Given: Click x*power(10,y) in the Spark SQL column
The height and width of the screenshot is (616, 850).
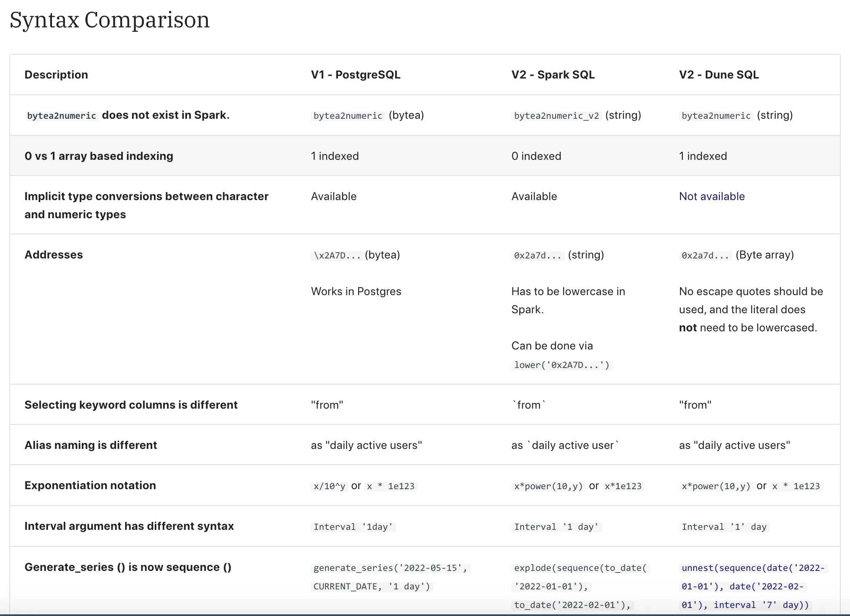Looking at the screenshot, I should coord(549,486).
